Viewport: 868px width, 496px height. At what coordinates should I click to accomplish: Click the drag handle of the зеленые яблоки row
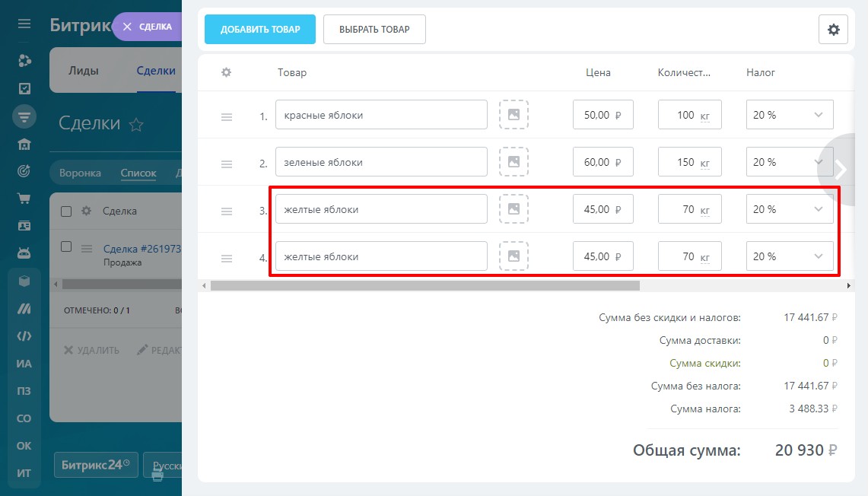(227, 164)
